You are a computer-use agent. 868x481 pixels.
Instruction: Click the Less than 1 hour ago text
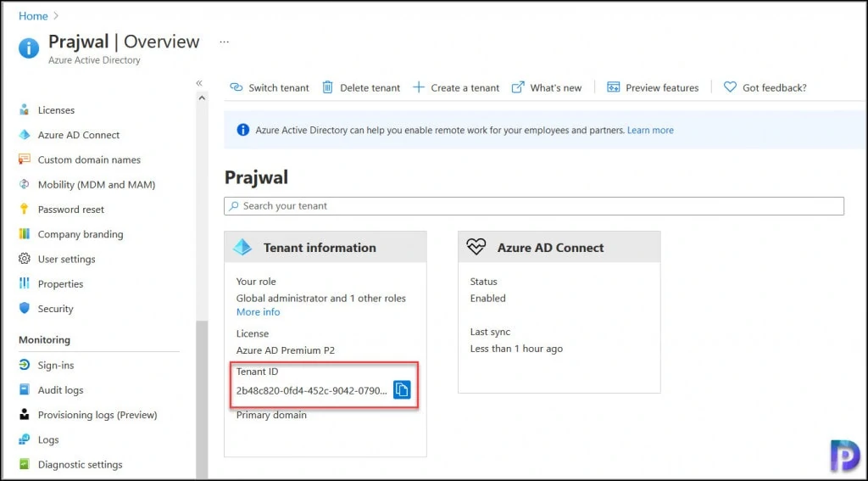pos(516,349)
